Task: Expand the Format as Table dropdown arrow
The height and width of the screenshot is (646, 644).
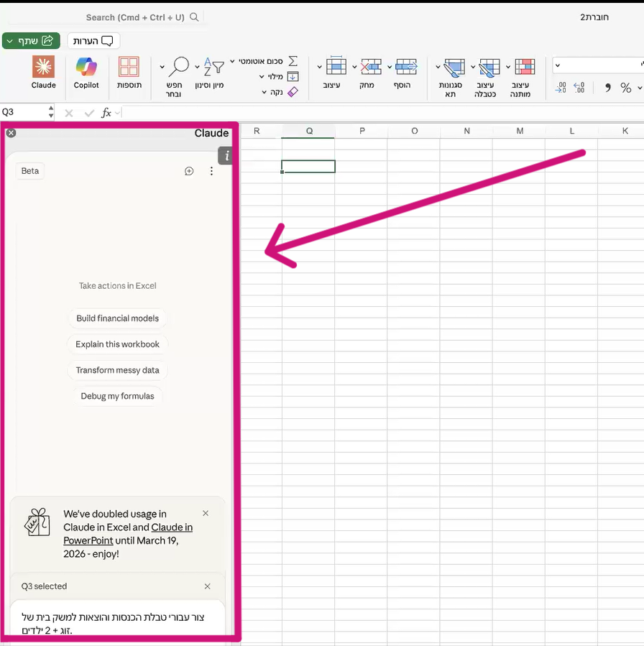Action: (473, 67)
